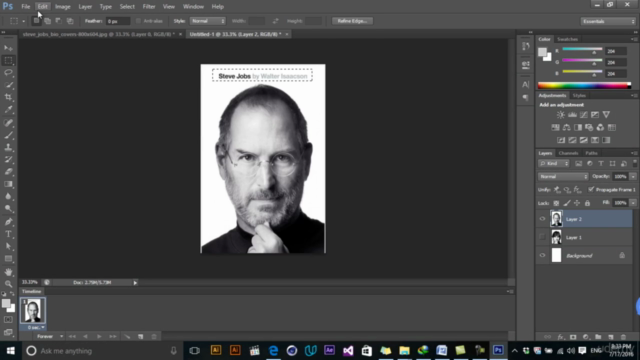Select the Zoom tool

[8, 284]
